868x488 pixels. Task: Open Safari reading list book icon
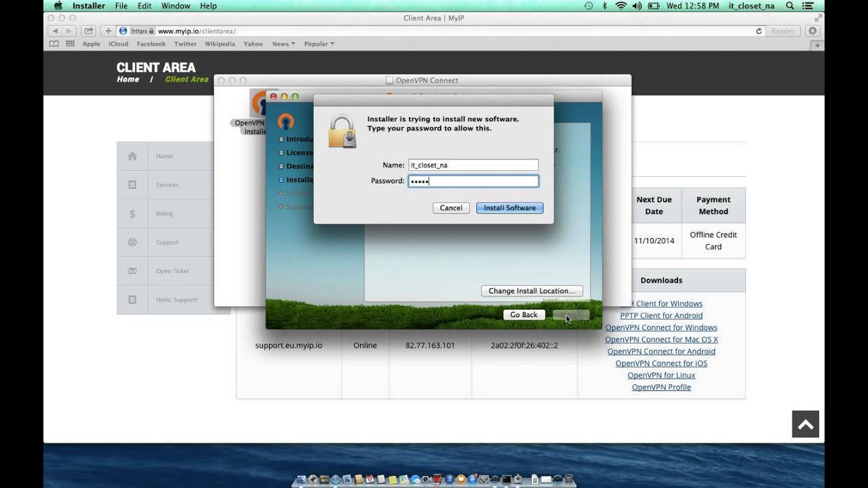[x=54, y=44]
